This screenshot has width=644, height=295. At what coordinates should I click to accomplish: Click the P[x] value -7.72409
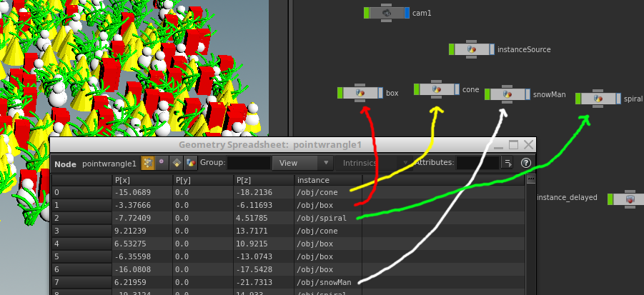[133, 218]
